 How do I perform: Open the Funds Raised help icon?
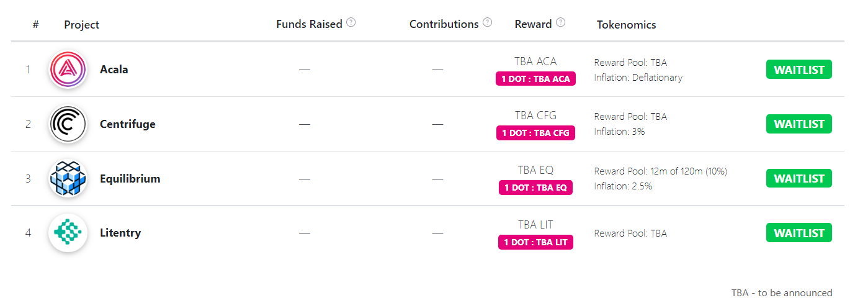pos(351,22)
